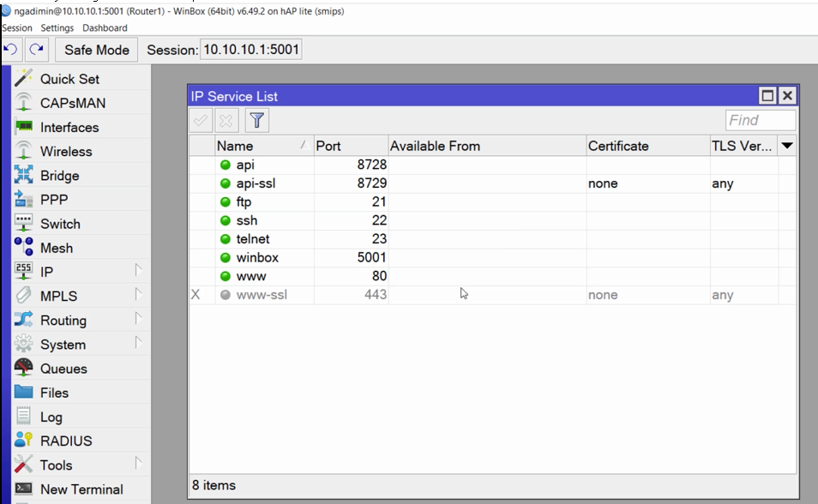Open Queues gauge icon
This screenshot has height=504, width=818.
pos(23,368)
